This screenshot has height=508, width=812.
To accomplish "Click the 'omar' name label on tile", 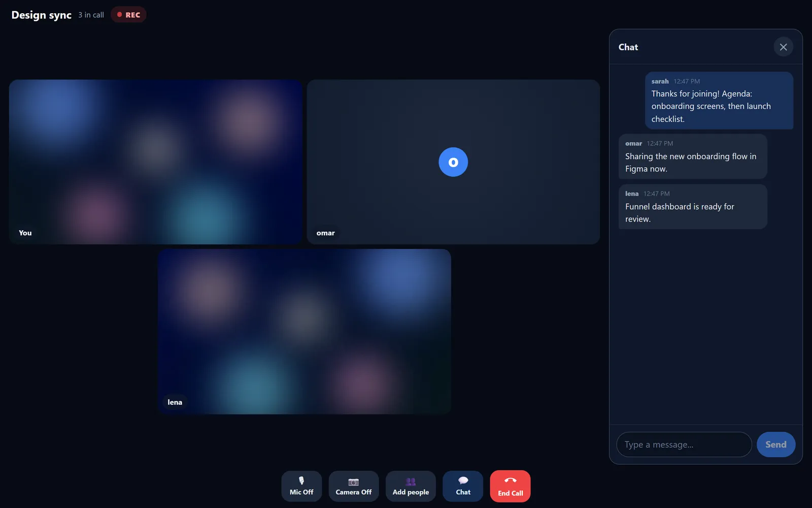I will point(326,233).
